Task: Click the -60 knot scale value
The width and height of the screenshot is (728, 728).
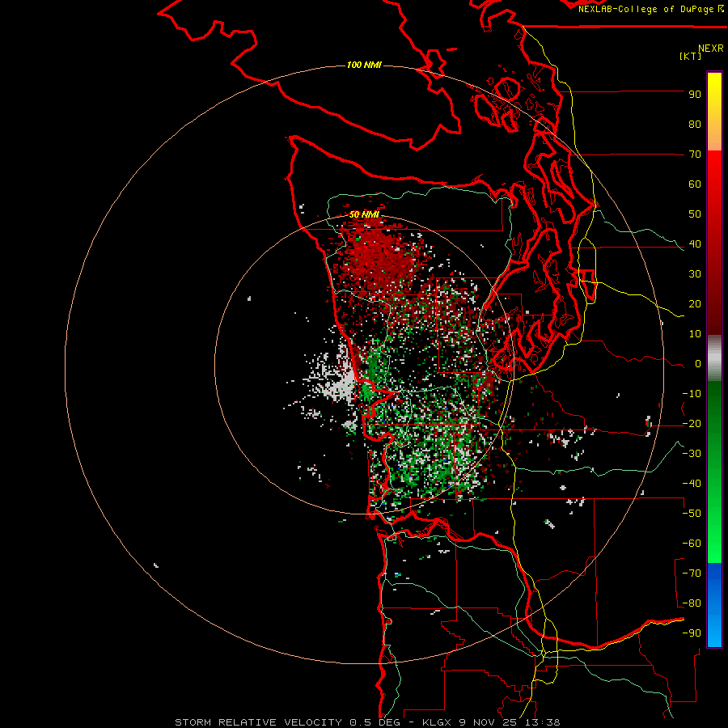Action: pos(692,544)
